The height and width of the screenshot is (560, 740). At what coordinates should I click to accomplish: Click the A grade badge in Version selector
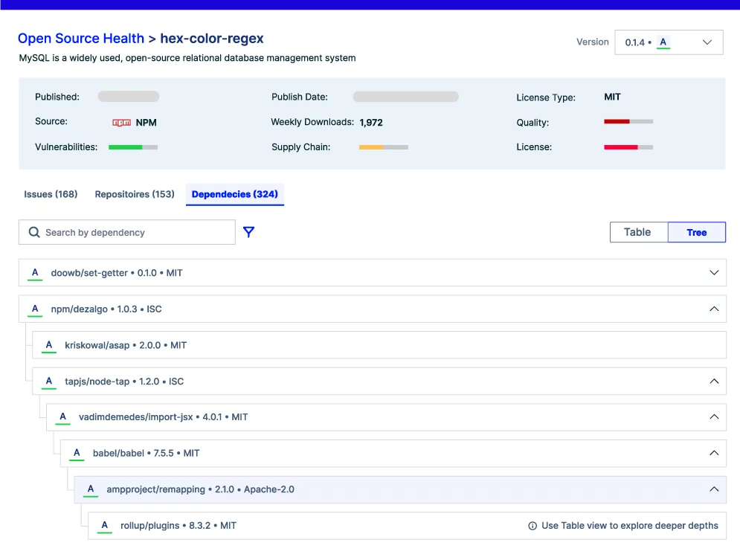(x=663, y=42)
